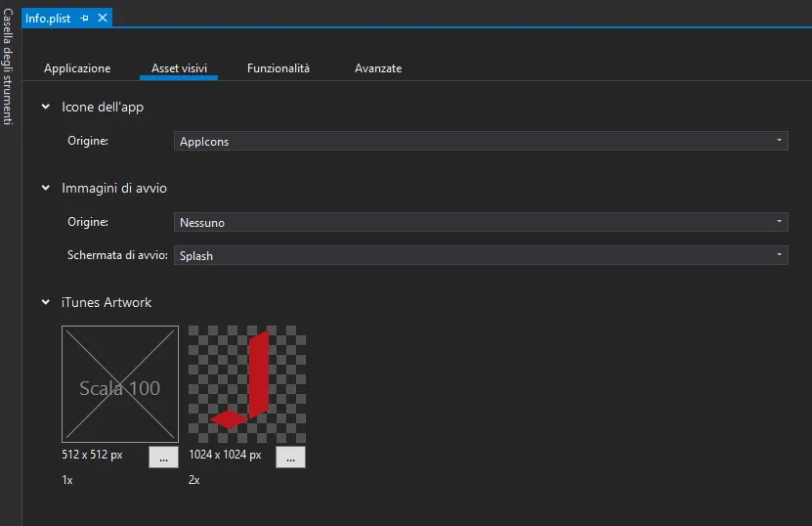The height and width of the screenshot is (526, 812).
Task: Click the 1x scale label
Action: 67,480
